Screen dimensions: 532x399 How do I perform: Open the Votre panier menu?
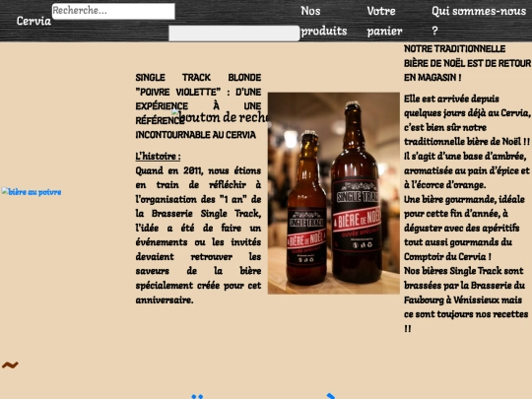pos(384,21)
